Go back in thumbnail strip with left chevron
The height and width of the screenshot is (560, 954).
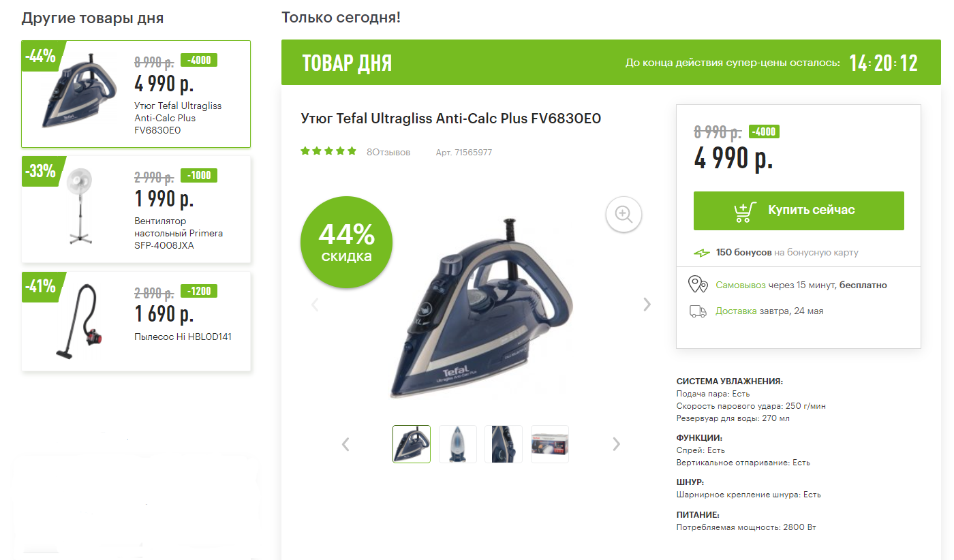click(x=345, y=444)
